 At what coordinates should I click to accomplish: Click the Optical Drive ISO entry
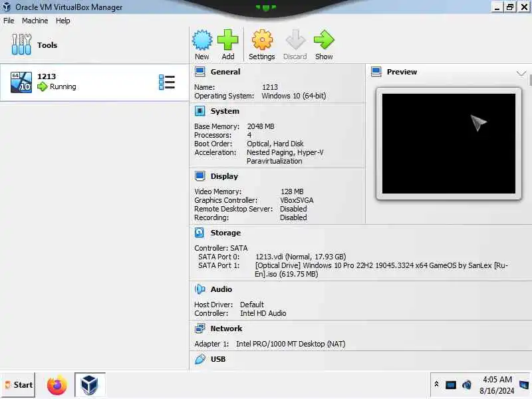pos(382,269)
